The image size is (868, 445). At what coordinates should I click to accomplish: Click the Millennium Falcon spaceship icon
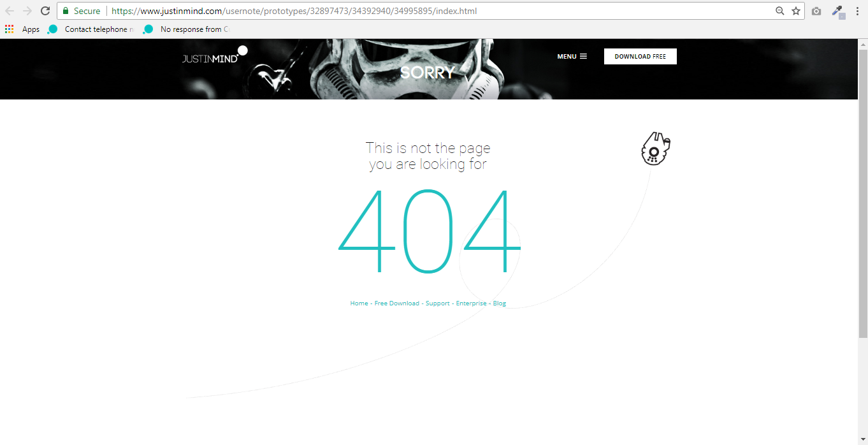click(655, 149)
